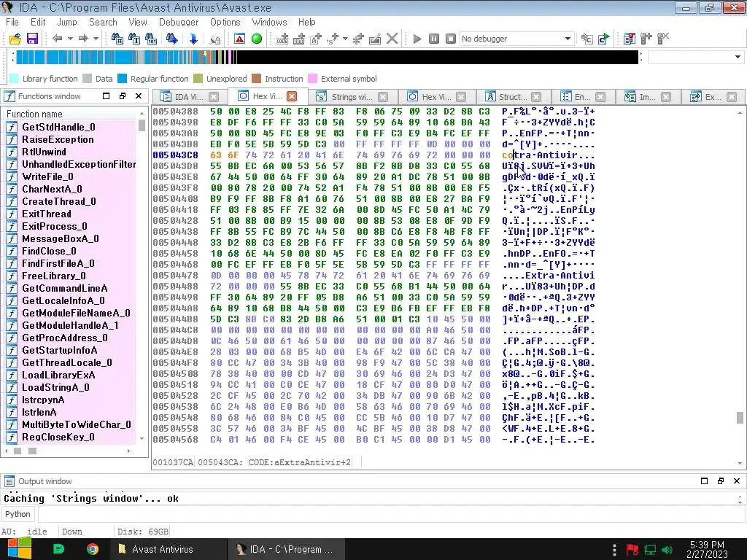Screen dimensions: 747x560
Task: Jump forward with the right arrow icon
Action: pos(83,39)
